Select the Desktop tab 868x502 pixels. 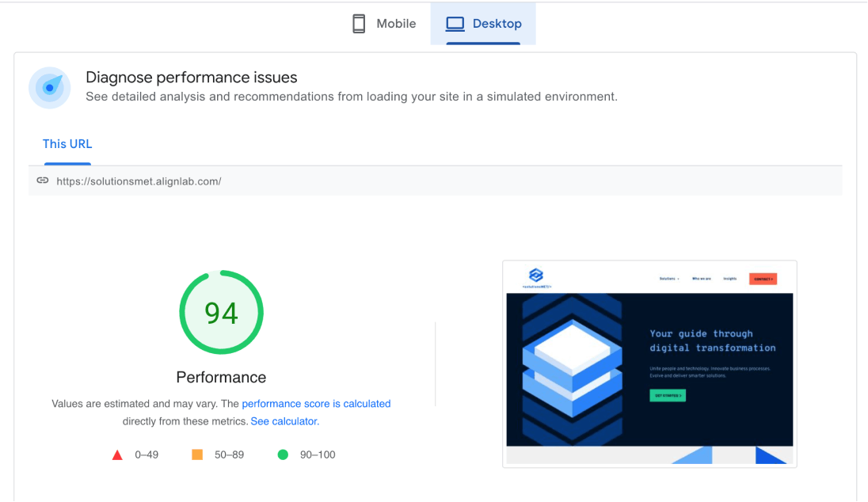click(483, 24)
